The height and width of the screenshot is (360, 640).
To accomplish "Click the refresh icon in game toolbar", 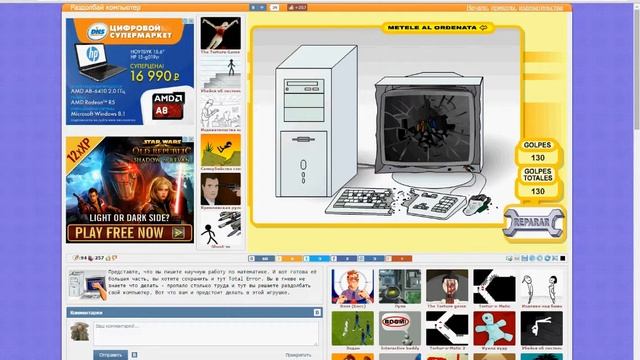I will pyautogui.click(x=547, y=258).
